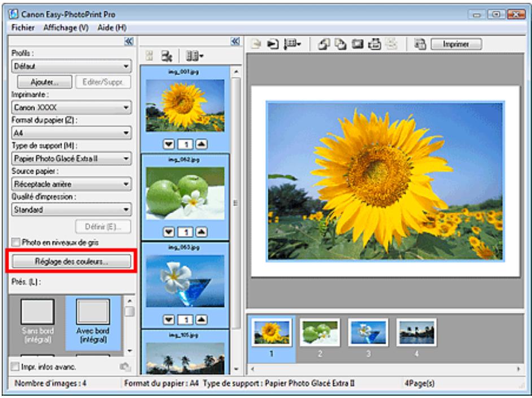The image size is (532, 398).
Task: Open the Aide (H) menu
Action: pyautogui.click(x=112, y=28)
